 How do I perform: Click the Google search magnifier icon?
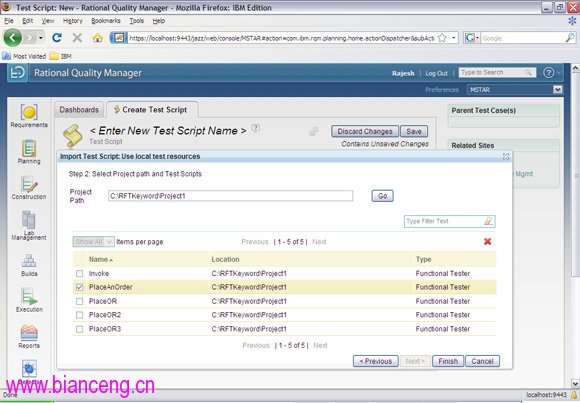pyautogui.click(x=570, y=38)
